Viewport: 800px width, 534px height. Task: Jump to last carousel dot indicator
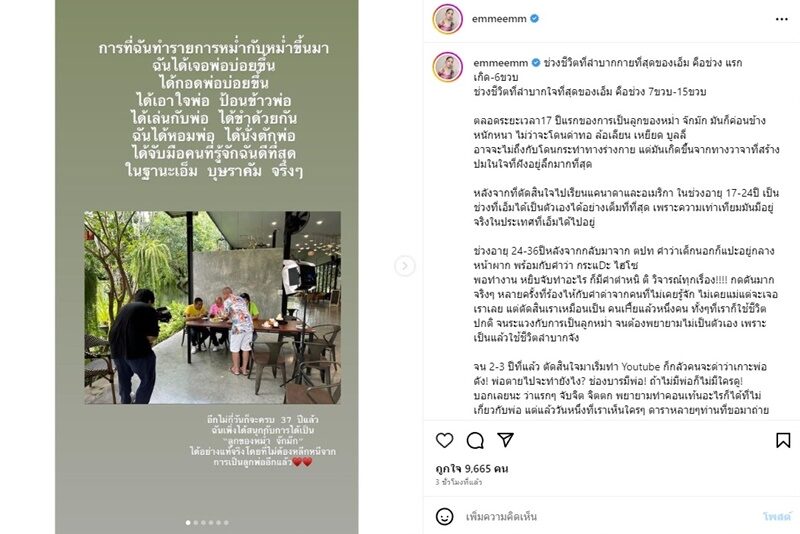(x=227, y=522)
